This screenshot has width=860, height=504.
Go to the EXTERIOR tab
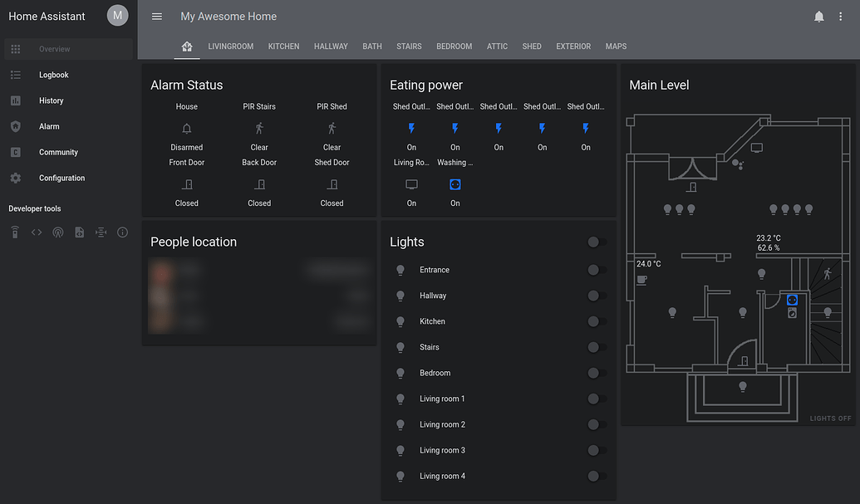(573, 46)
